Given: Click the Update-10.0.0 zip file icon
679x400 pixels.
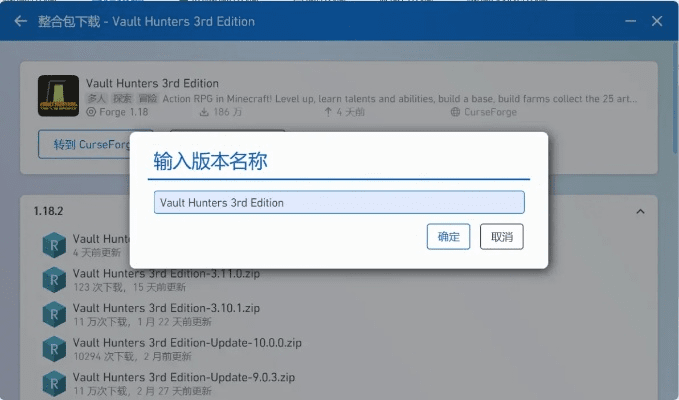Looking at the screenshot, I should 53,349.
